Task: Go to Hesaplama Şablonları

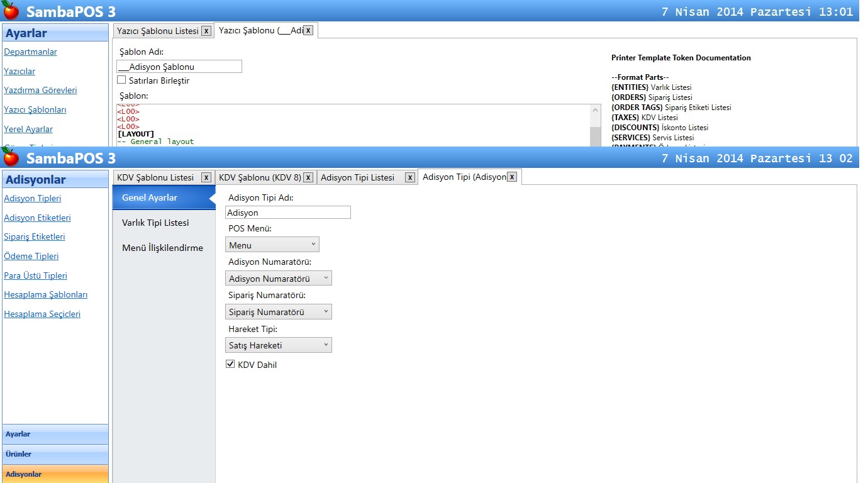Action: coord(45,294)
